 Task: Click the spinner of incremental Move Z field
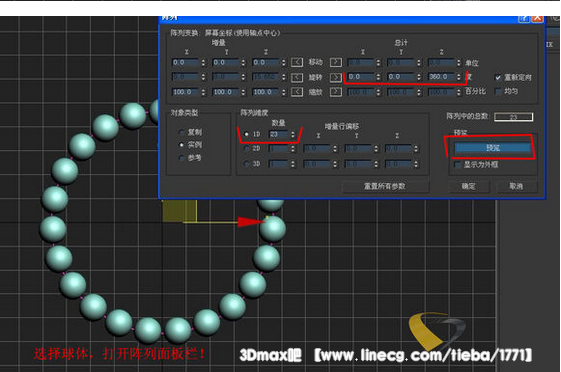pyautogui.click(x=283, y=62)
